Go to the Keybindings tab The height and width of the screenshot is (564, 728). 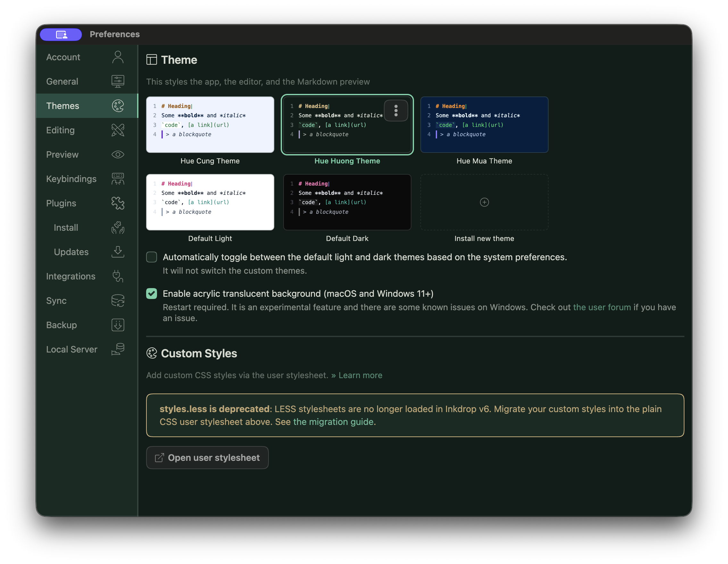coord(87,179)
